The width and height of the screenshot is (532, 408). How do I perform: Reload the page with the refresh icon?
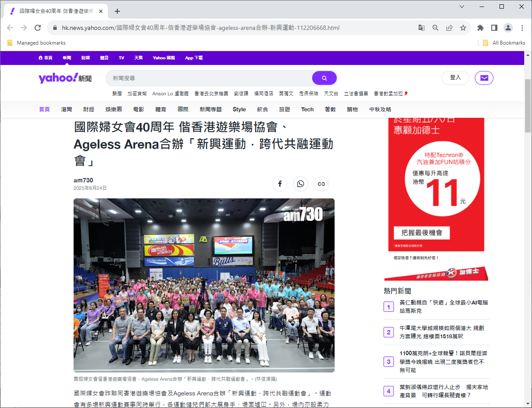click(x=38, y=27)
